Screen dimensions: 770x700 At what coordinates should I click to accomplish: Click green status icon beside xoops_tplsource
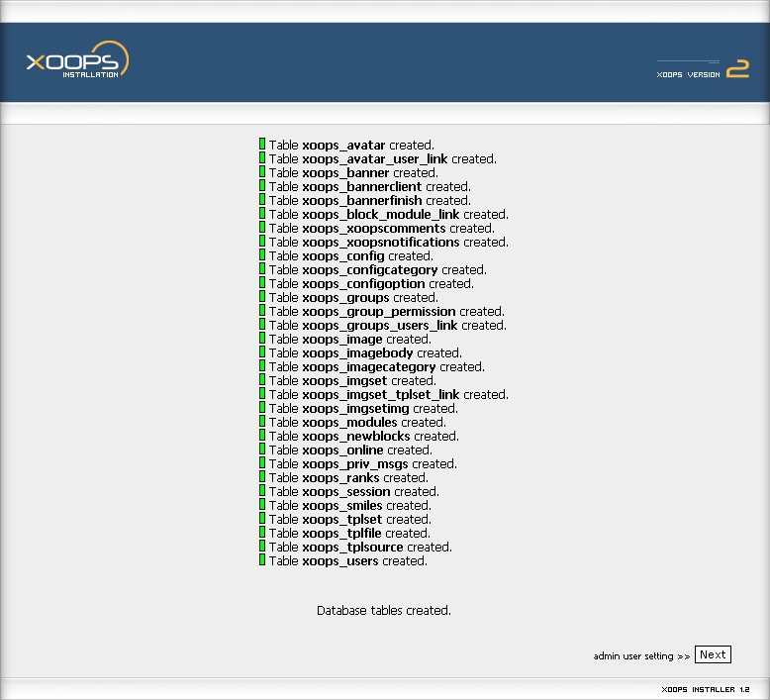click(262, 546)
